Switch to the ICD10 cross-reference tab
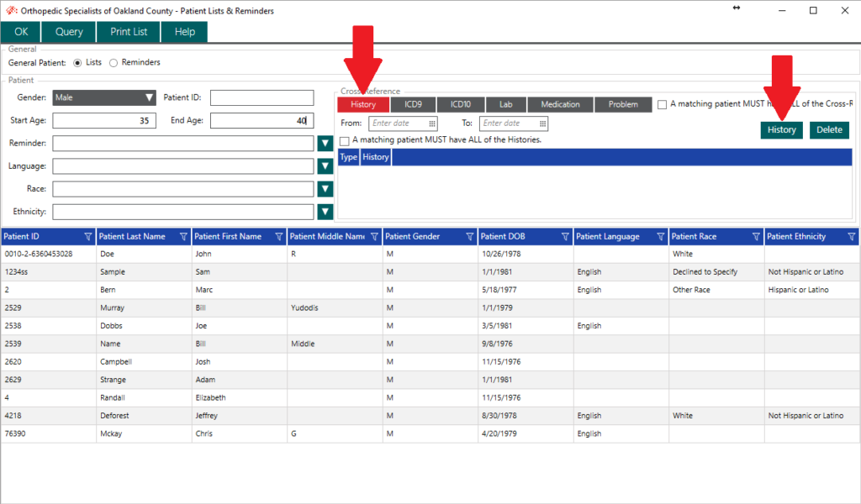Screen dimensions: 861x504 coord(460,104)
